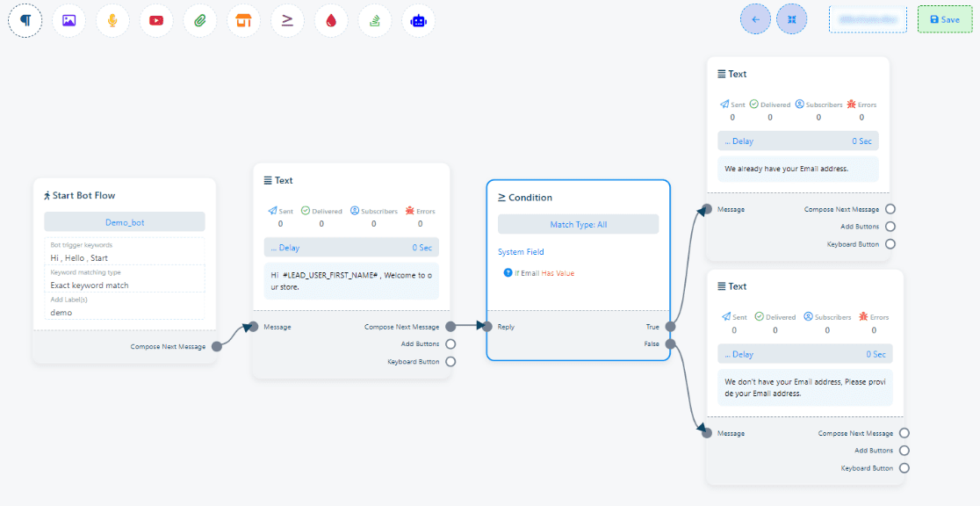Click the red droplet icon

331,20
